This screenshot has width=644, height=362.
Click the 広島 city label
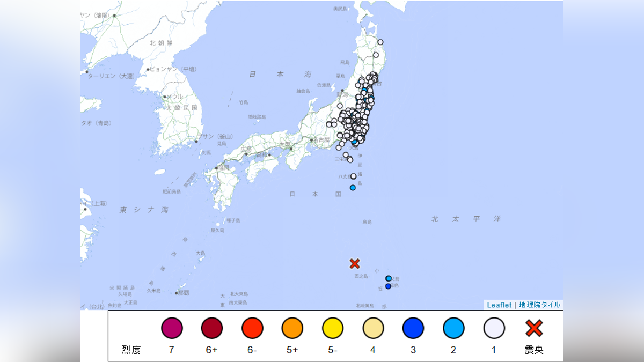(246, 149)
